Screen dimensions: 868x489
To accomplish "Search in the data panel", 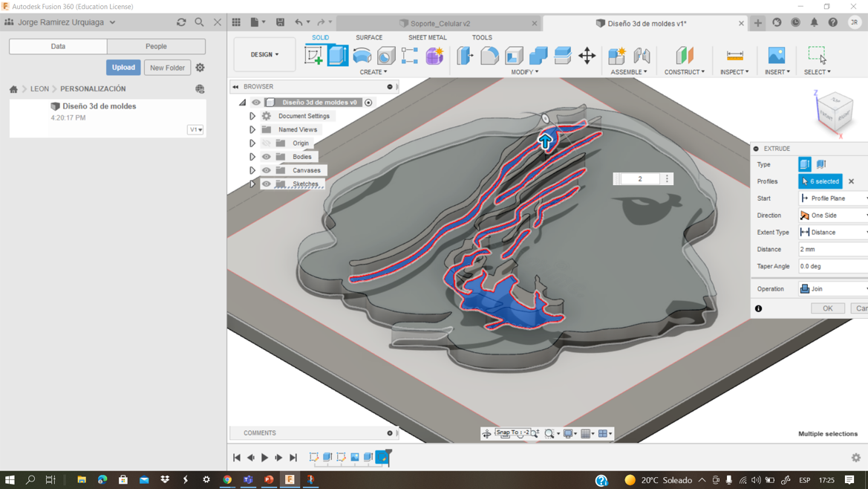I will (x=199, y=22).
